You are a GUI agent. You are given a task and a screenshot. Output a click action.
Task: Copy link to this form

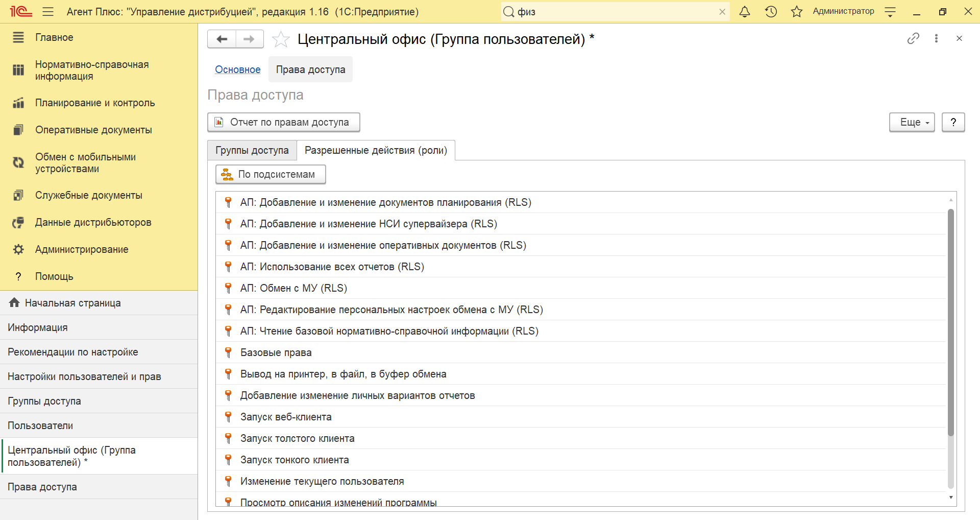coord(913,38)
